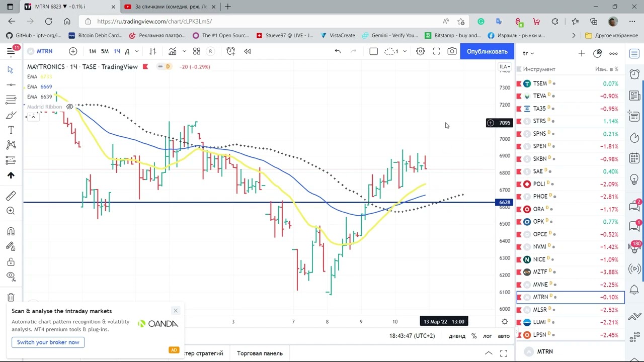The width and height of the screenshot is (644, 362).
Task: Remove drawings with the trash icon
Action: (11, 297)
